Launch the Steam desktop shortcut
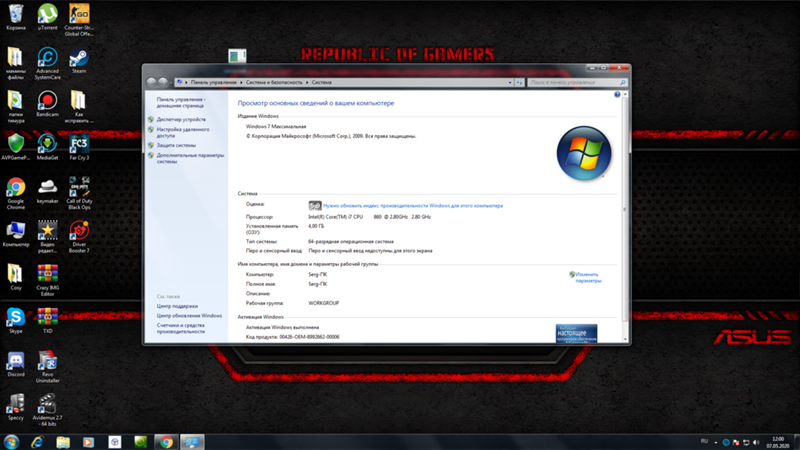The image size is (800, 450). 79,60
